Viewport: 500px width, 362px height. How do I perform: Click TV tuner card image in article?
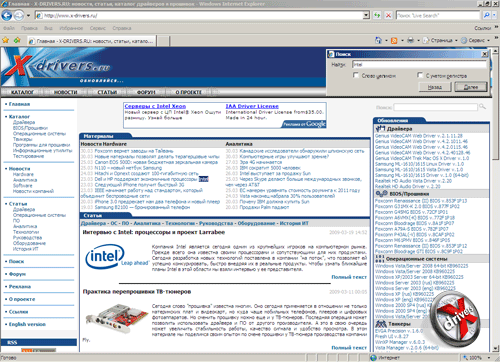(117, 318)
